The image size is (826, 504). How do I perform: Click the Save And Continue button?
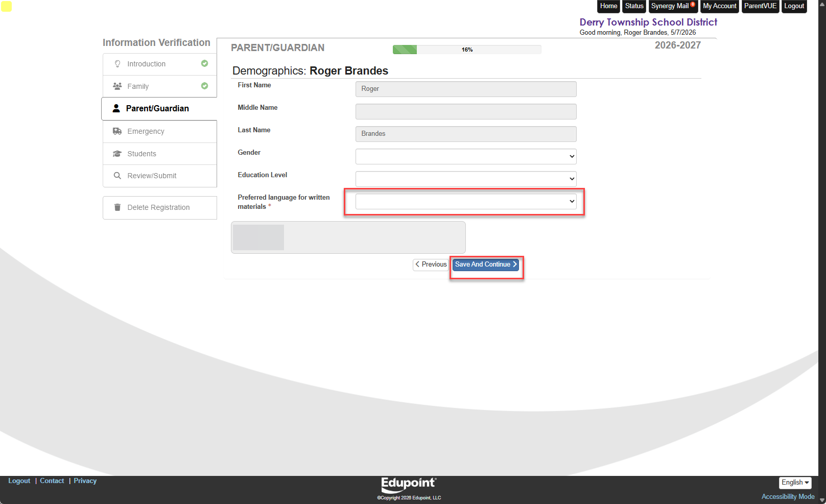coord(486,265)
